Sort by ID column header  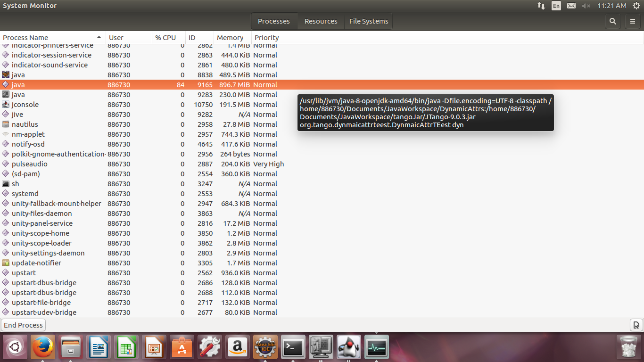(x=199, y=38)
